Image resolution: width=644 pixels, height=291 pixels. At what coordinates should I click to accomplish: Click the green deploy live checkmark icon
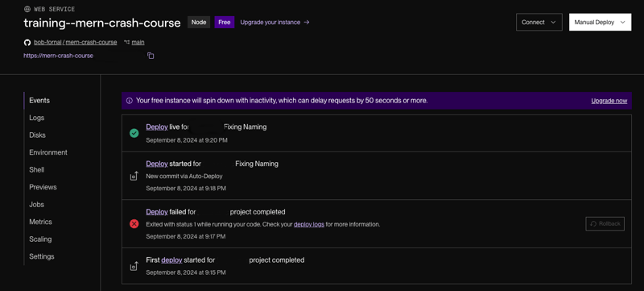coord(134,133)
